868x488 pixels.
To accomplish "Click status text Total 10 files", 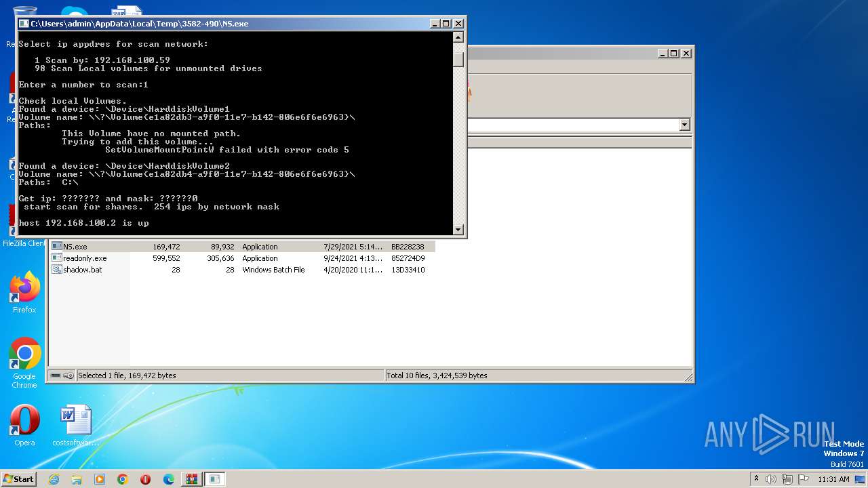I will click(x=437, y=375).
